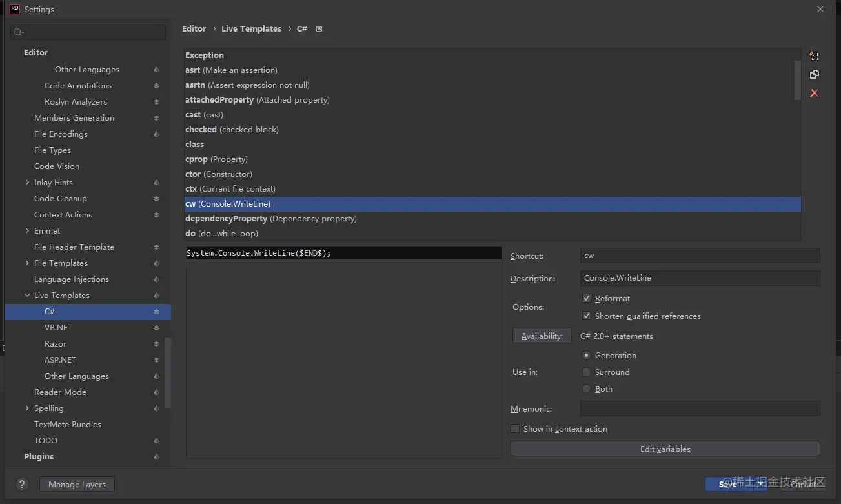
Task: Click the settings search box
Action: point(88,32)
